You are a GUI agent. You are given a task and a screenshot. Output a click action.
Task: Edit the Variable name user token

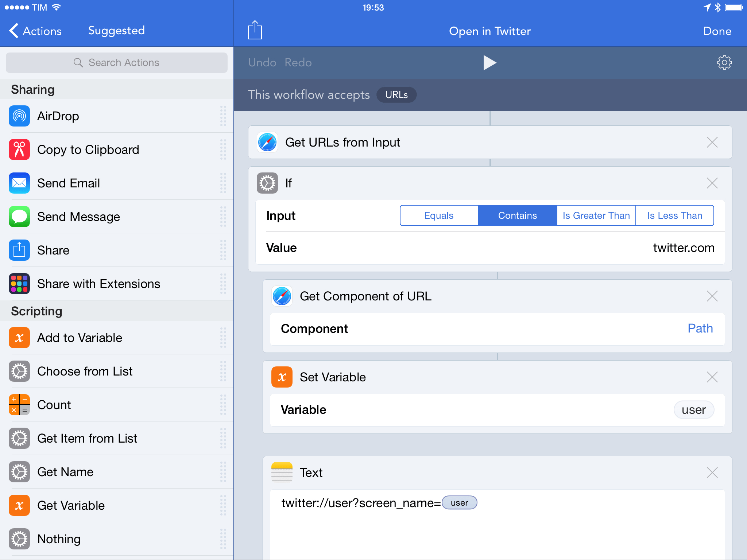(x=694, y=410)
